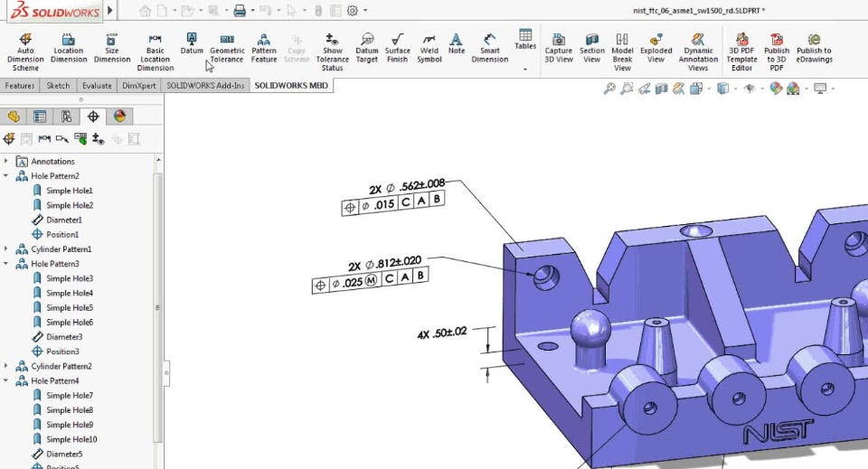Create a Pattern Feature
Screen dimensions: 868x469
(264, 48)
